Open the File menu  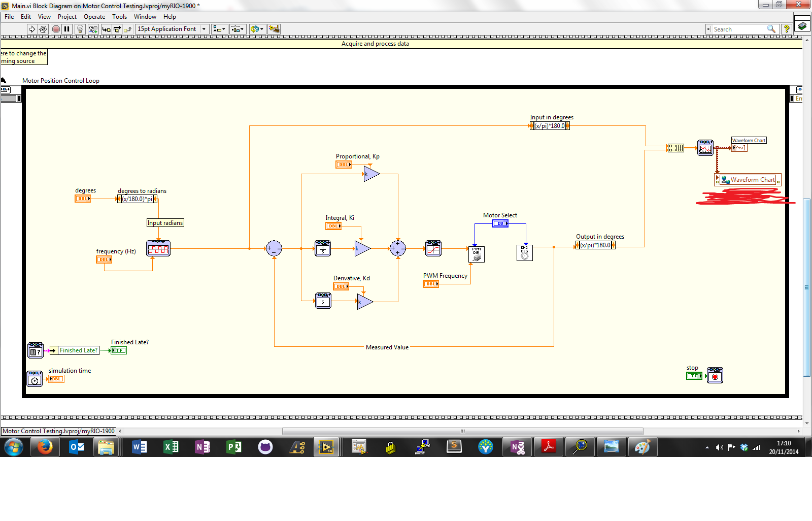point(9,17)
